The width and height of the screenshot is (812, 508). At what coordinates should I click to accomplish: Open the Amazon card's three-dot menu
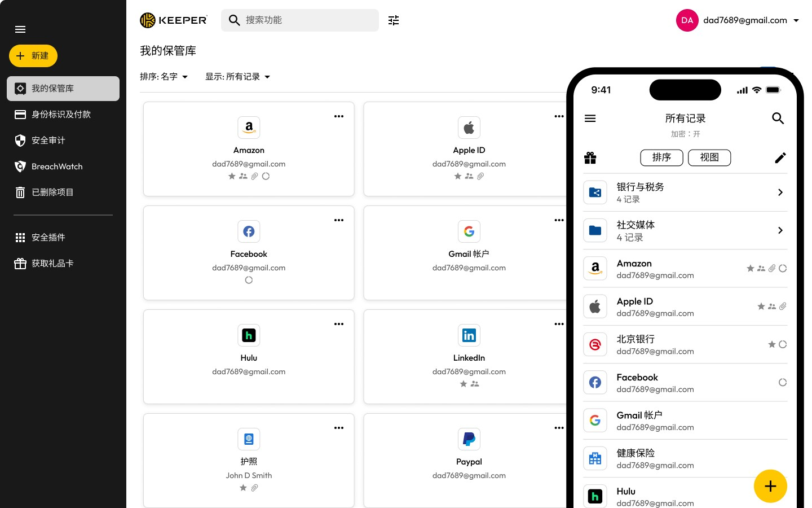tap(339, 116)
